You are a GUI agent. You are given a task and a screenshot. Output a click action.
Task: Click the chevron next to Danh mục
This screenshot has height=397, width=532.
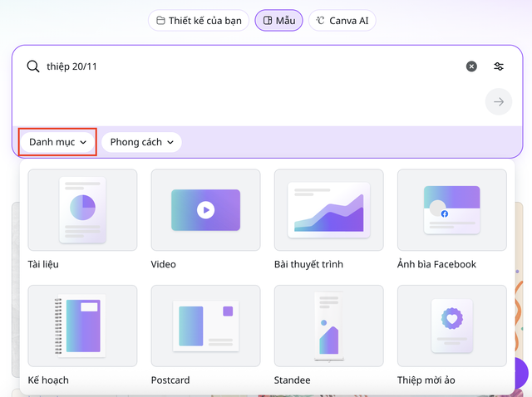point(83,142)
